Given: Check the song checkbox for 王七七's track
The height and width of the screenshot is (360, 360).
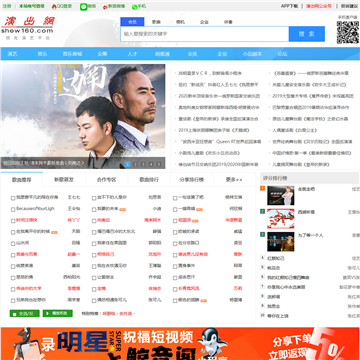Looking at the screenshot, I should point(13,198).
